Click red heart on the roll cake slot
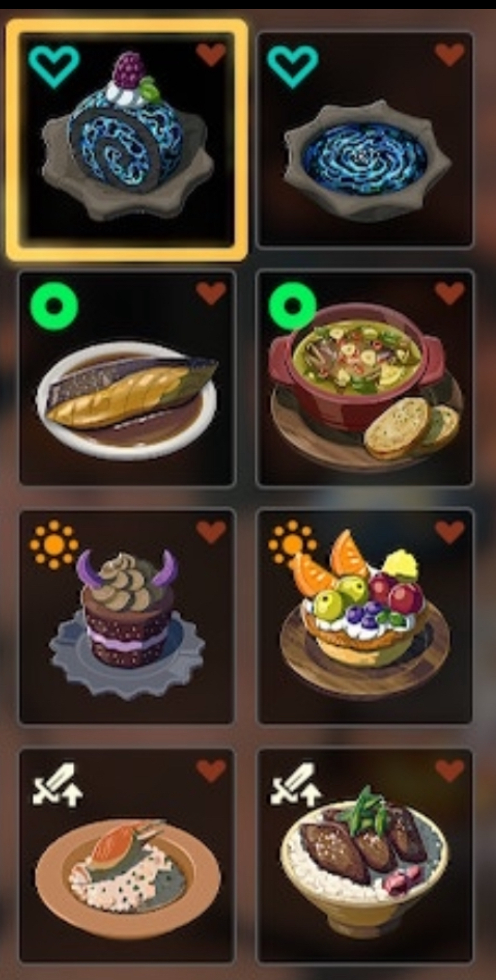This screenshot has width=496, height=980. click(211, 54)
